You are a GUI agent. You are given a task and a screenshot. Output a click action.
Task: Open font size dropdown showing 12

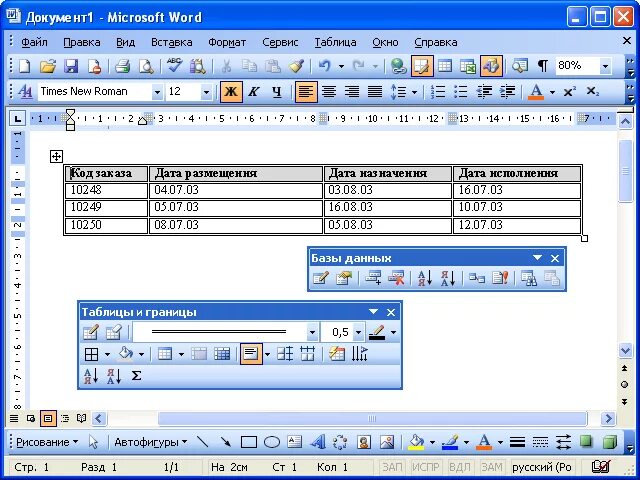[x=206, y=92]
